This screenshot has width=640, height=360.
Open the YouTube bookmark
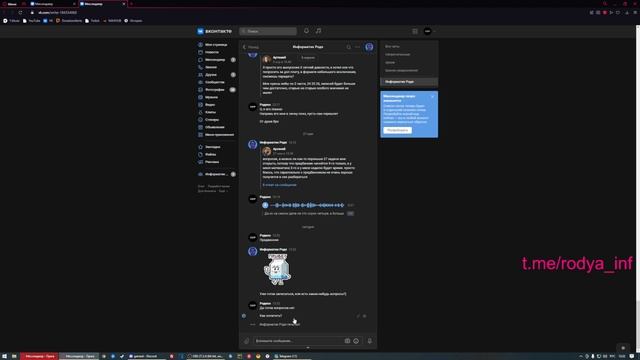point(32,20)
